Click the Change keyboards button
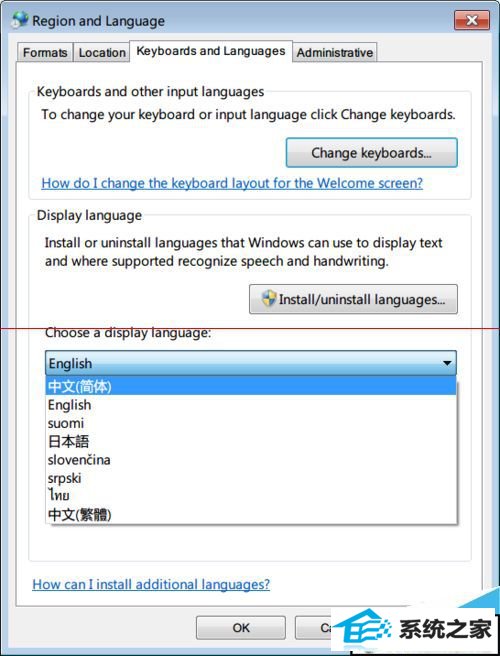Image resolution: width=500 pixels, height=656 pixels. 372,153
